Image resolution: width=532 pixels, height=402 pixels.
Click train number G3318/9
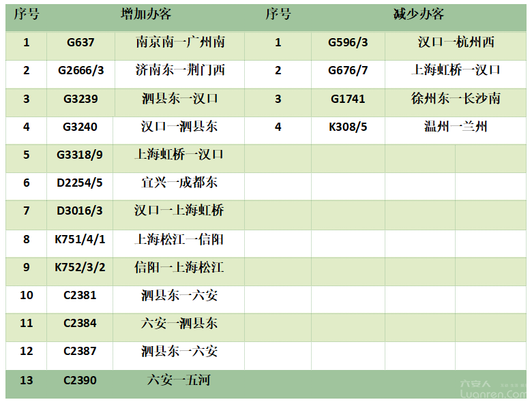click(x=79, y=155)
